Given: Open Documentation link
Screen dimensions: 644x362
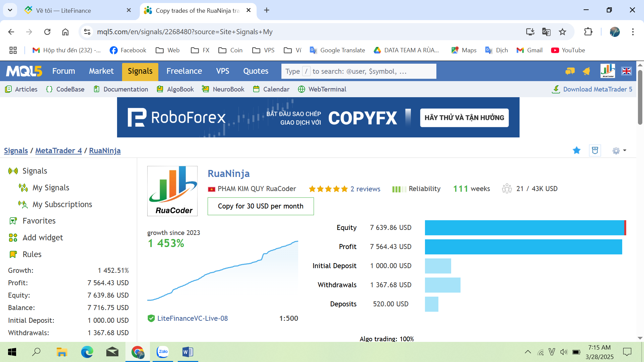Looking at the screenshot, I should tap(121, 89).
